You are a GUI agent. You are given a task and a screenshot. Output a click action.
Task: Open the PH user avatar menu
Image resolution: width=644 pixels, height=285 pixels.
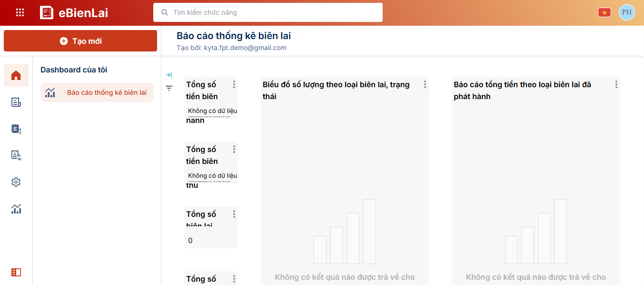coord(626,12)
